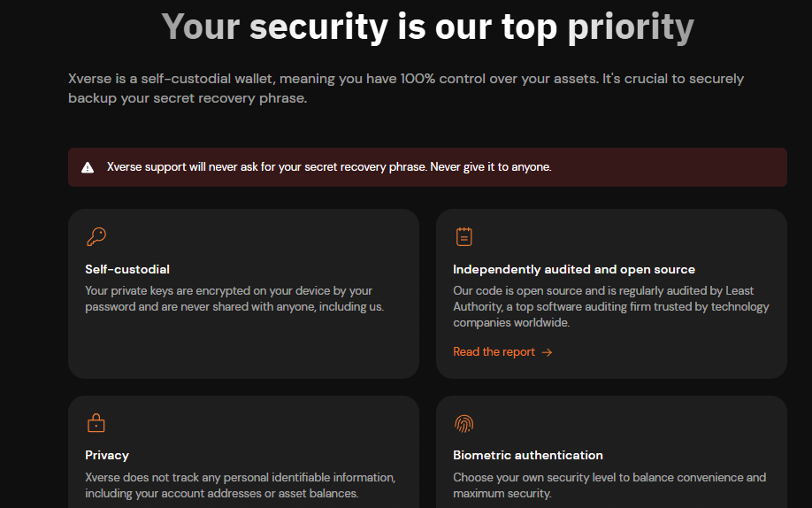
Task: Click the key icon above Self-custodial
Action: tap(96, 236)
